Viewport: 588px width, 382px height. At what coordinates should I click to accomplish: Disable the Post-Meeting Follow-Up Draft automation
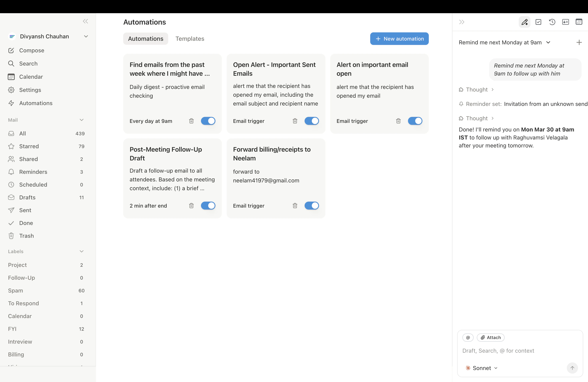208,206
